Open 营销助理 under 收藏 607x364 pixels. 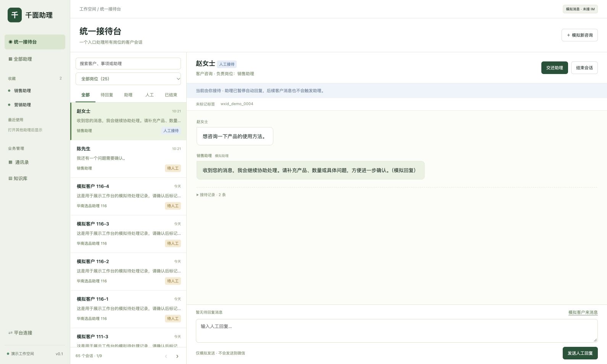coord(35,105)
